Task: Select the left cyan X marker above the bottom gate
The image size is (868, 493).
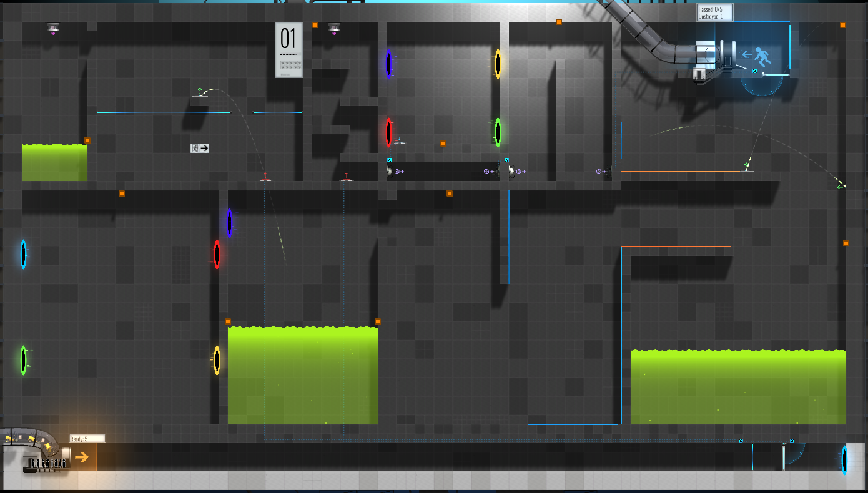Action: pos(741,441)
